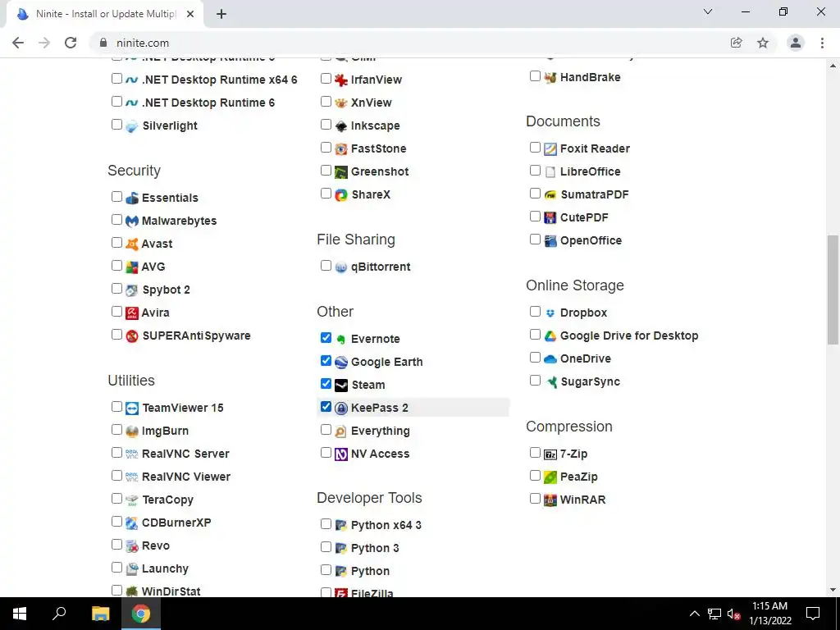Click the SugarSync bird icon
Image resolution: width=840 pixels, height=630 pixels.
tap(550, 382)
